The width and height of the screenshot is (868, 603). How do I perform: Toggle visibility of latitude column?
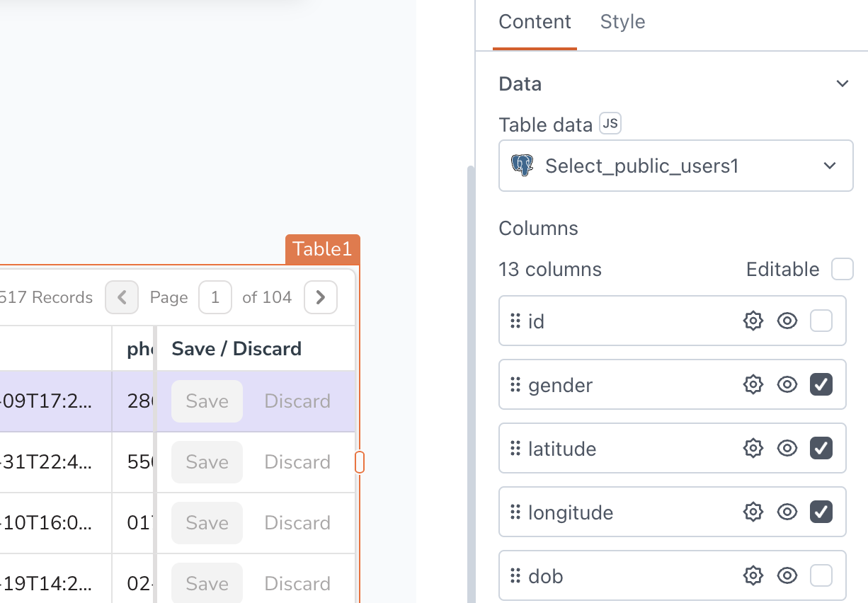point(787,449)
